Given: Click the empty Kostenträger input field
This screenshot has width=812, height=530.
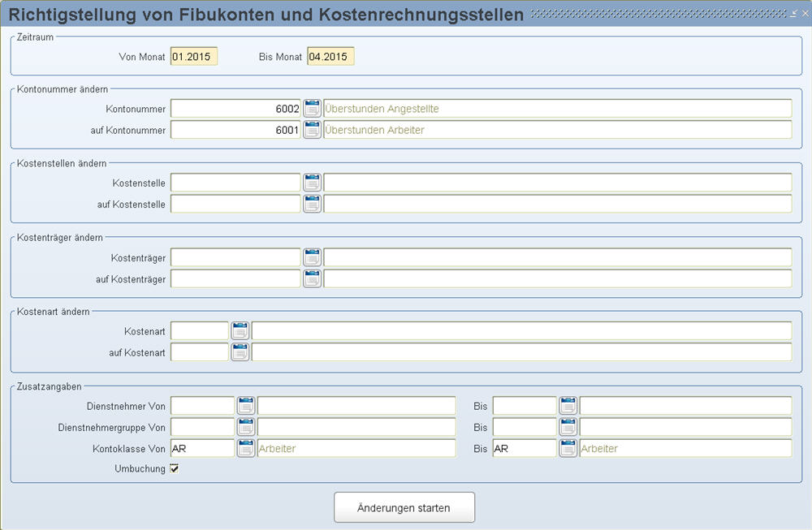Looking at the screenshot, I should pos(235,257).
